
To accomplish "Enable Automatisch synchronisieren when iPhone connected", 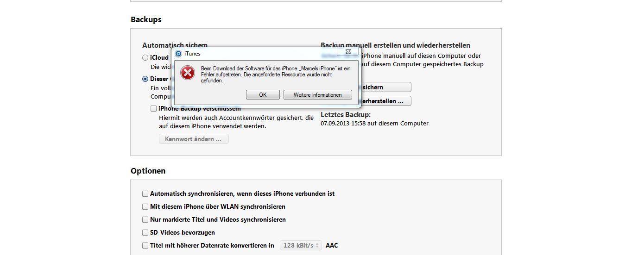I will click(145, 194).
